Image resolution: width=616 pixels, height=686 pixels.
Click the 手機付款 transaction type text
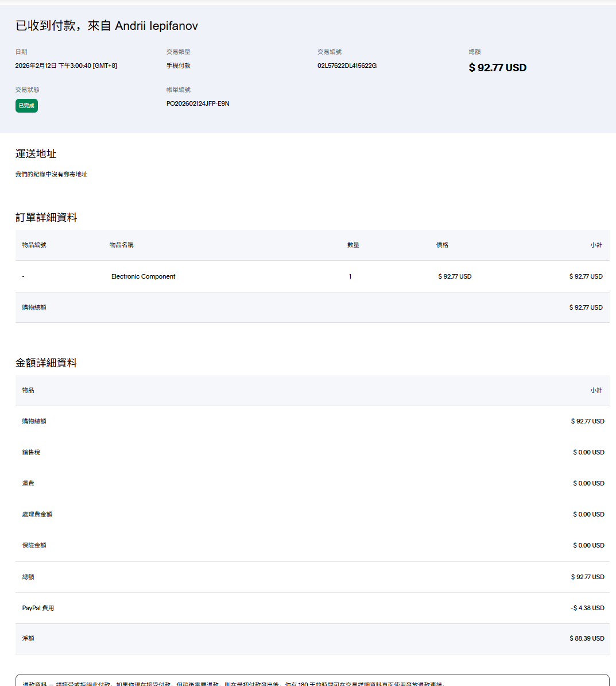pyautogui.click(x=179, y=65)
